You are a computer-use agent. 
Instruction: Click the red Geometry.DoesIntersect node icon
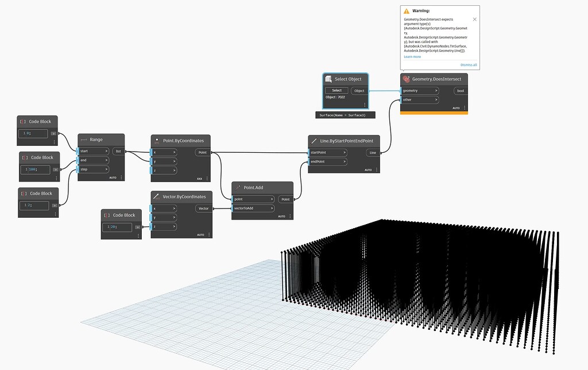407,79
